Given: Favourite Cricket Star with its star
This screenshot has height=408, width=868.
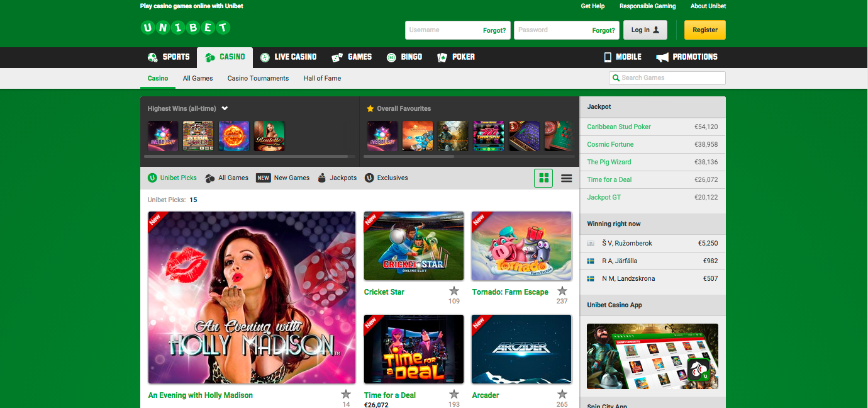Looking at the screenshot, I should (x=454, y=291).
